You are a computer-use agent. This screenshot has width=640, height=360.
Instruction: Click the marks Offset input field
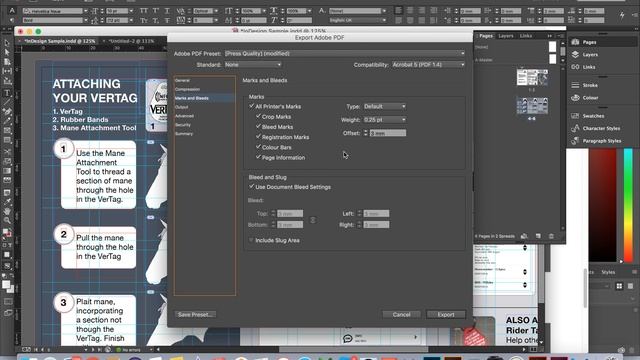pos(388,133)
